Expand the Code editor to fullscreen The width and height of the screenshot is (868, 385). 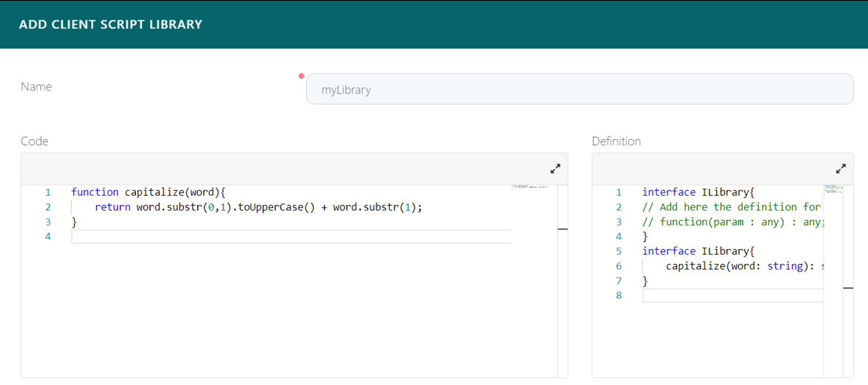(x=555, y=169)
